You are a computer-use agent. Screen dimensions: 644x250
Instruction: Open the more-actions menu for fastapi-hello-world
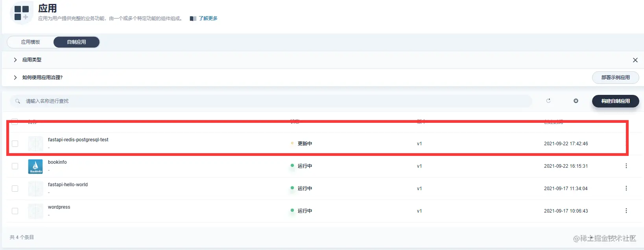pos(626,188)
